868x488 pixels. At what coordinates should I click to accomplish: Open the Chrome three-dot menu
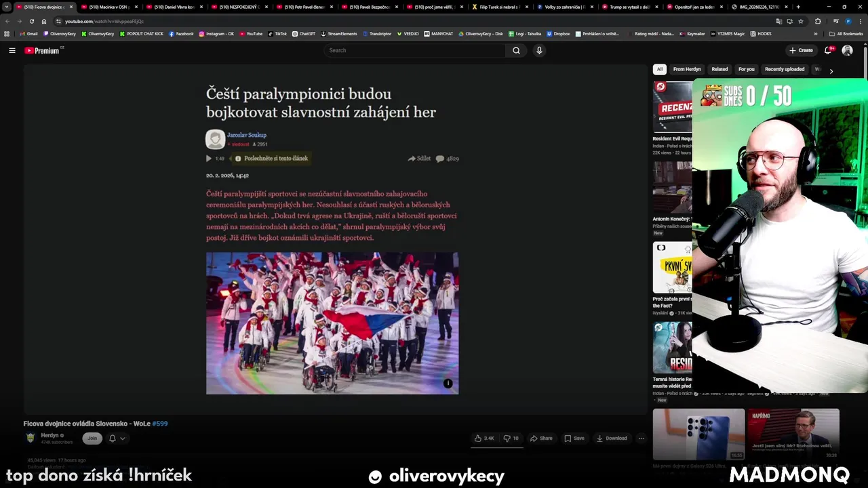(x=861, y=21)
